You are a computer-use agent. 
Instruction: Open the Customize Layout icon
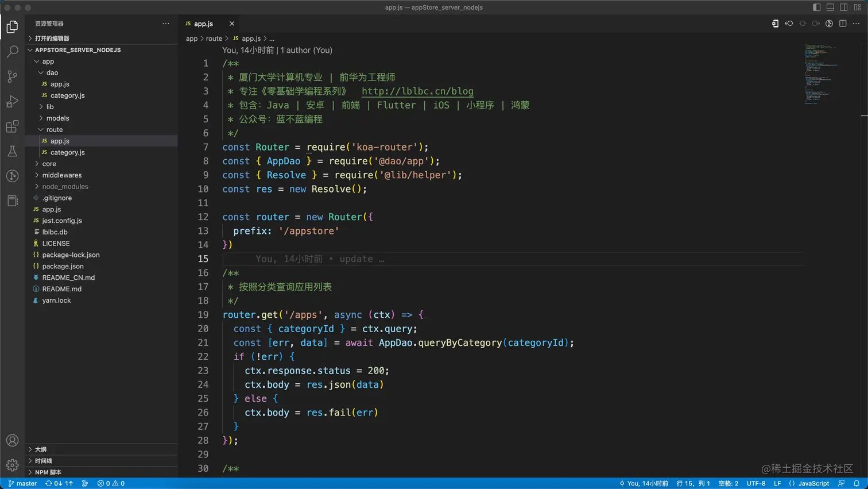pos(857,7)
